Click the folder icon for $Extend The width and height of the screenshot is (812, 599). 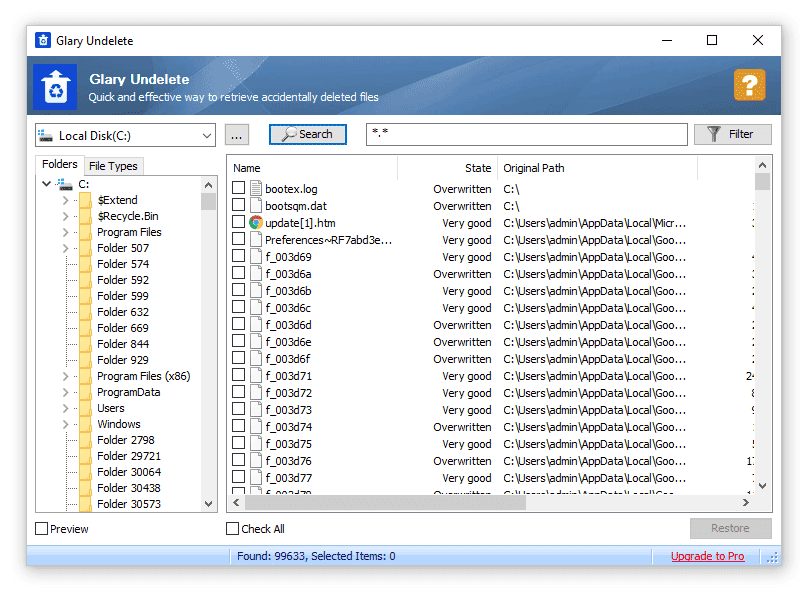(85, 200)
